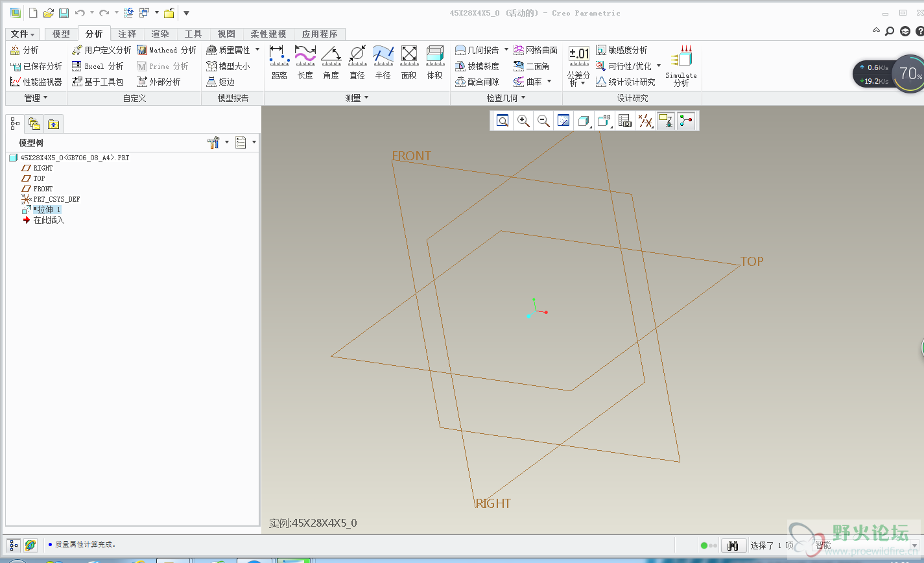Screen dimensions: 924x563
Task: Expand the 检查几何 group overflow
Action: point(506,98)
